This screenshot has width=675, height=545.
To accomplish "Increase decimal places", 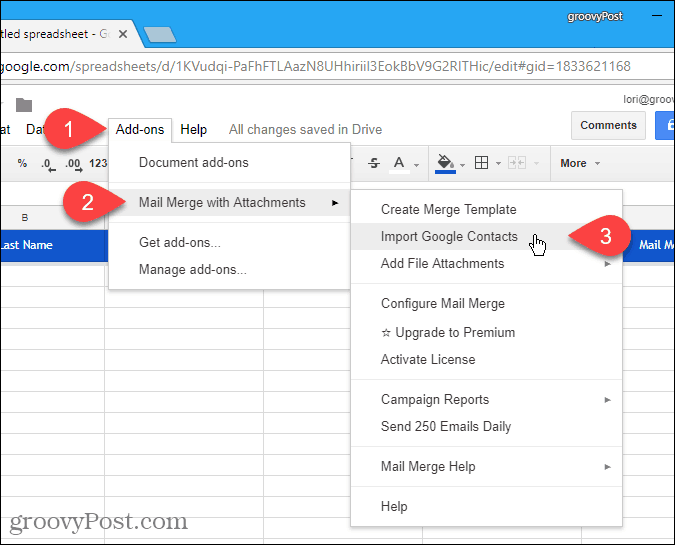I will [x=73, y=164].
